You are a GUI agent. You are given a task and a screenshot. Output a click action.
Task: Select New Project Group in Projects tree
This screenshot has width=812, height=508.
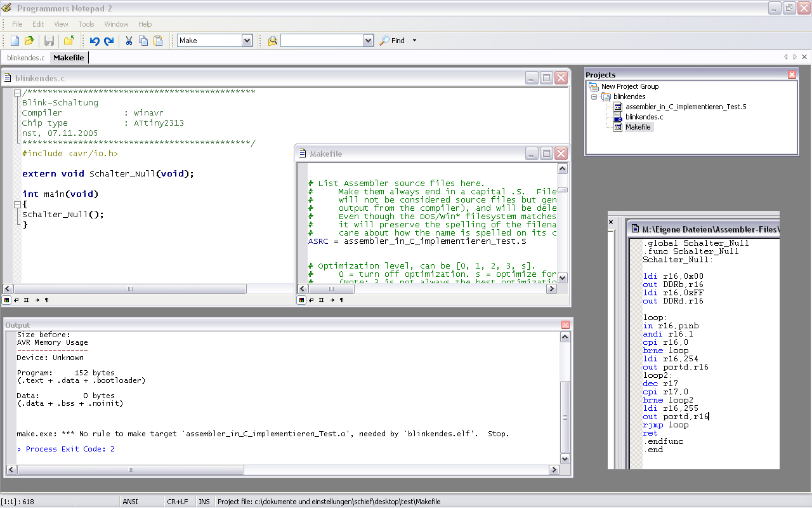[630, 86]
